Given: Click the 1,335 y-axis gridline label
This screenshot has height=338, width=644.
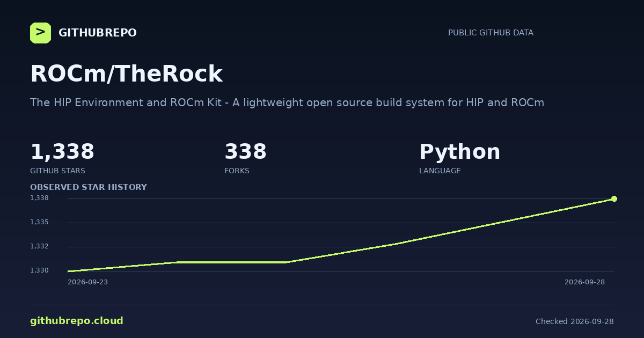Looking at the screenshot, I should pos(39,222).
